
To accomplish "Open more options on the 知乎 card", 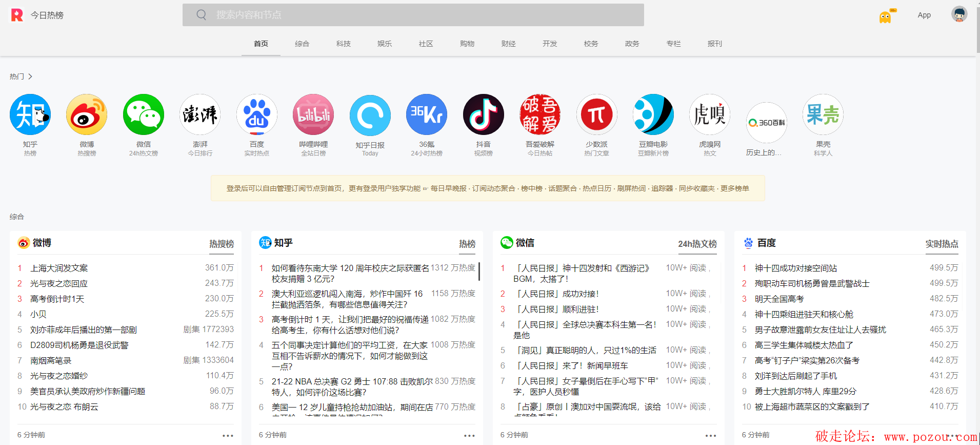I will [469, 436].
